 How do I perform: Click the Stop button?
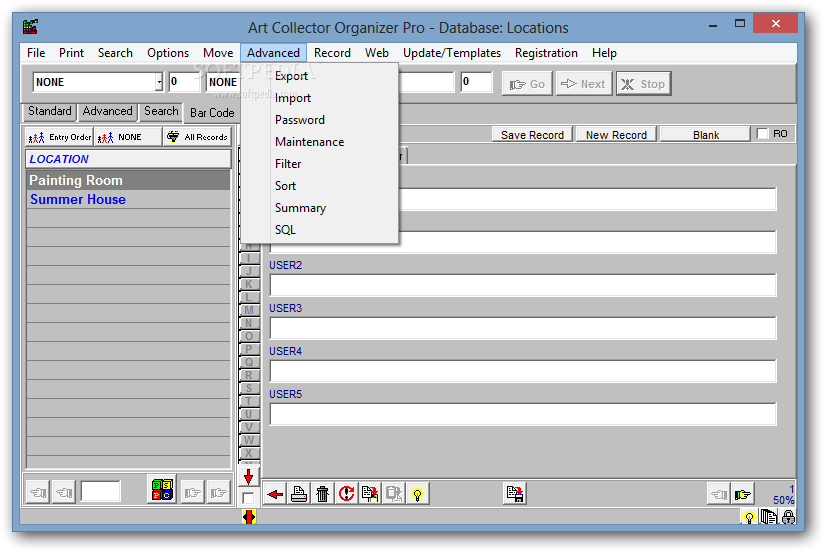tap(643, 84)
